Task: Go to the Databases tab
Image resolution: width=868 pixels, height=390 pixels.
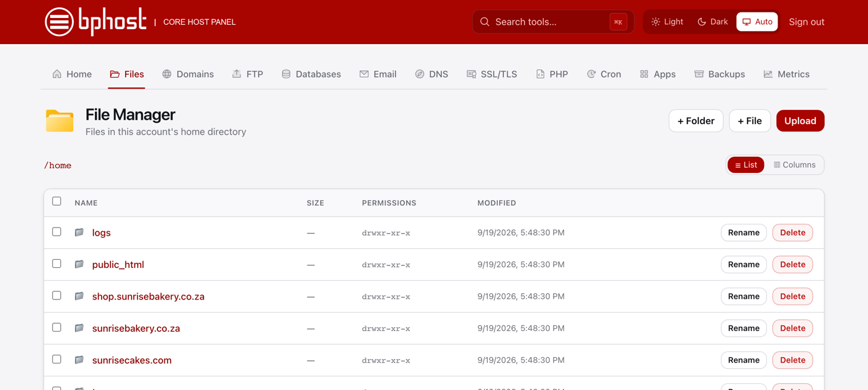Action: 311,74
